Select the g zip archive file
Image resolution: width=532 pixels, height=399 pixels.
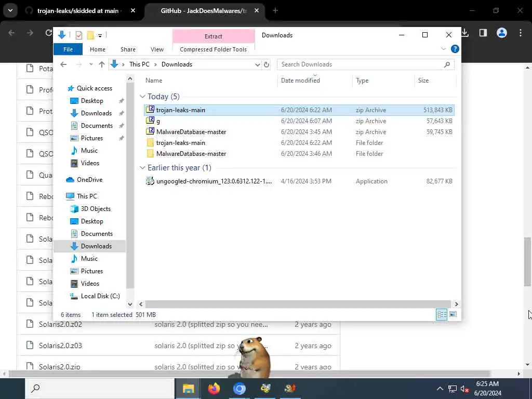tap(299, 121)
